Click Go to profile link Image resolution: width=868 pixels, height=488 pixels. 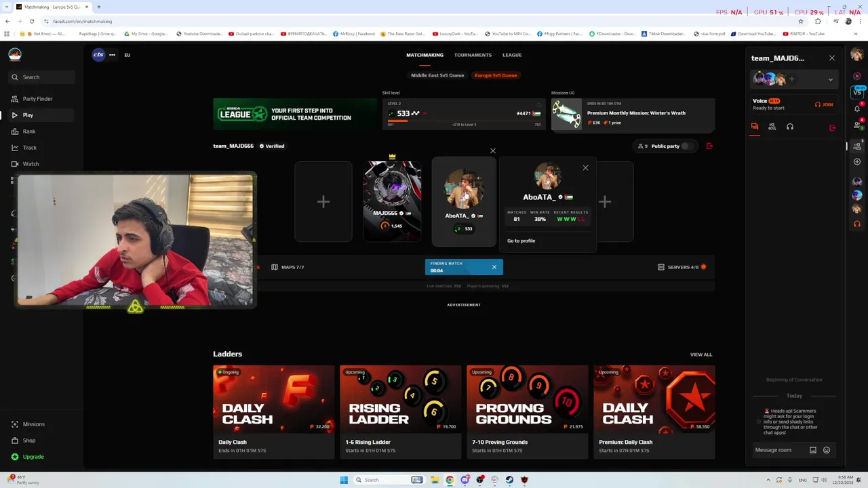click(521, 241)
